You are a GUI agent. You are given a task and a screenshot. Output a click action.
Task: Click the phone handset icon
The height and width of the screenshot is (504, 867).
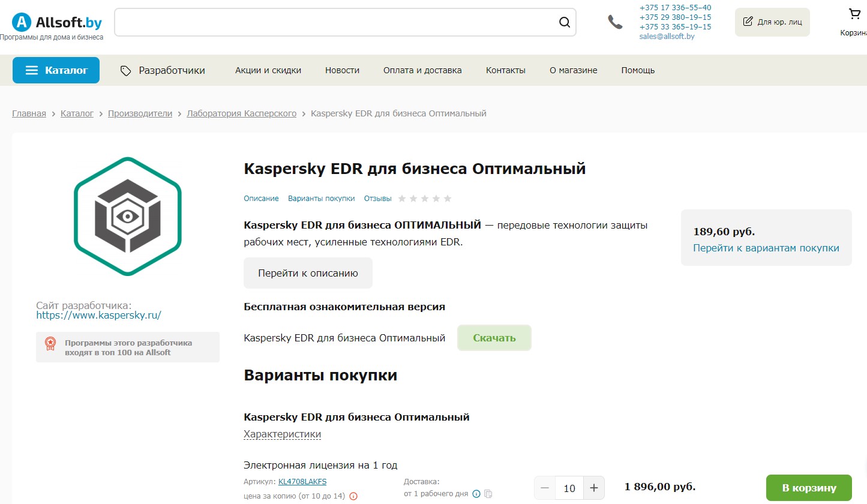tap(615, 22)
